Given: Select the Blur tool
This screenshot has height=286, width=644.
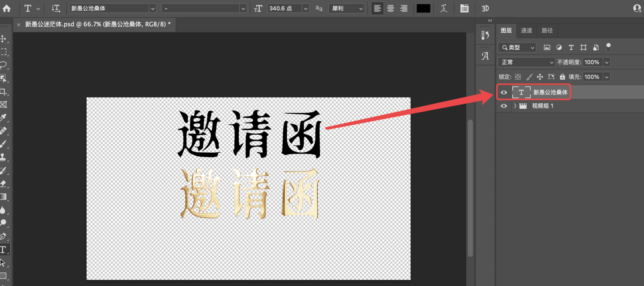Looking at the screenshot, I should (x=3, y=210).
